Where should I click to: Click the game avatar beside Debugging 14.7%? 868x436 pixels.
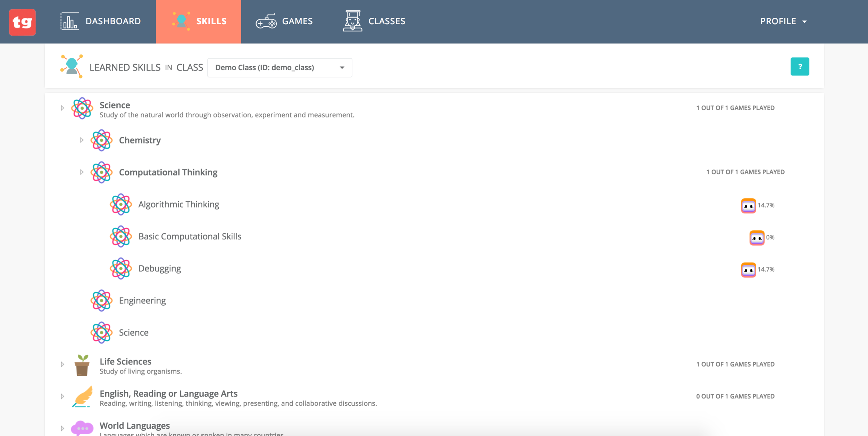(x=748, y=270)
